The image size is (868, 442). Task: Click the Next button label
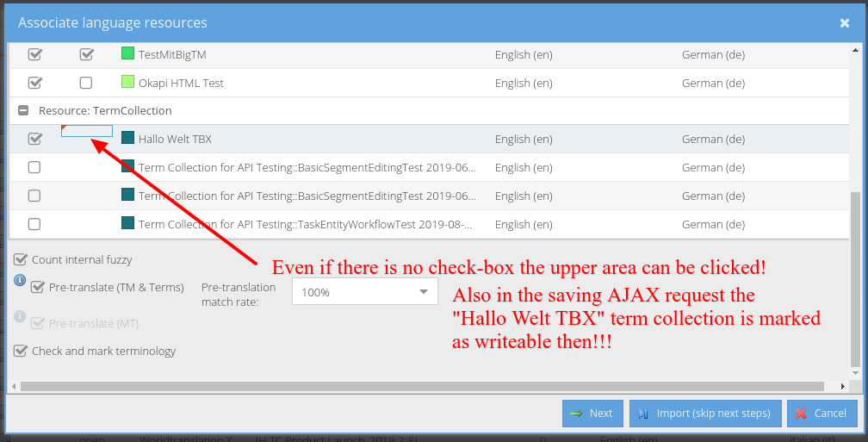601,414
